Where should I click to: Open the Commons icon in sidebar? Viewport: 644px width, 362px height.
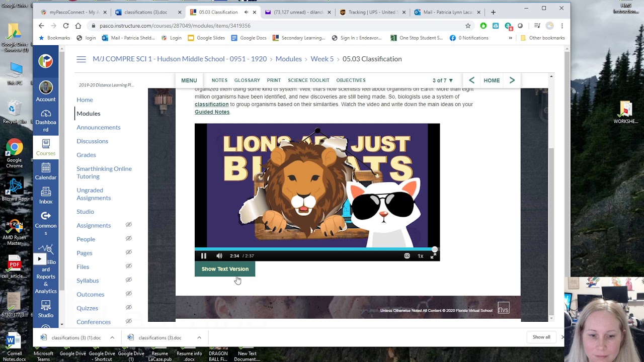pos(46,224)
